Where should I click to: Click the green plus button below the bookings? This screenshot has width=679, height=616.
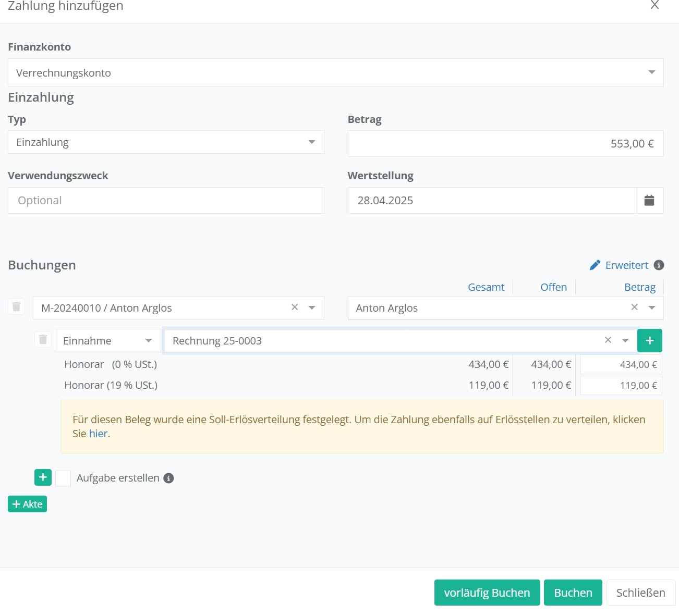click(43, 477)
